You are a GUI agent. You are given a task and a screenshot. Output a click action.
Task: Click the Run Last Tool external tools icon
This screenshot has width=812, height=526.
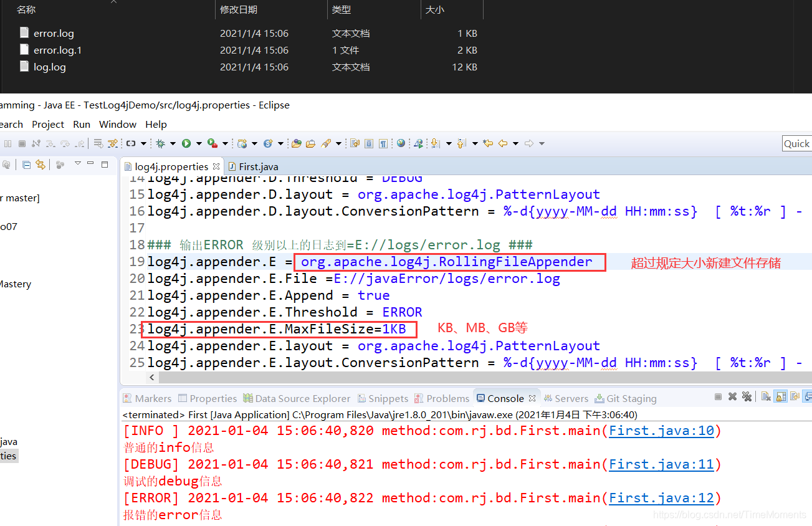213,143
